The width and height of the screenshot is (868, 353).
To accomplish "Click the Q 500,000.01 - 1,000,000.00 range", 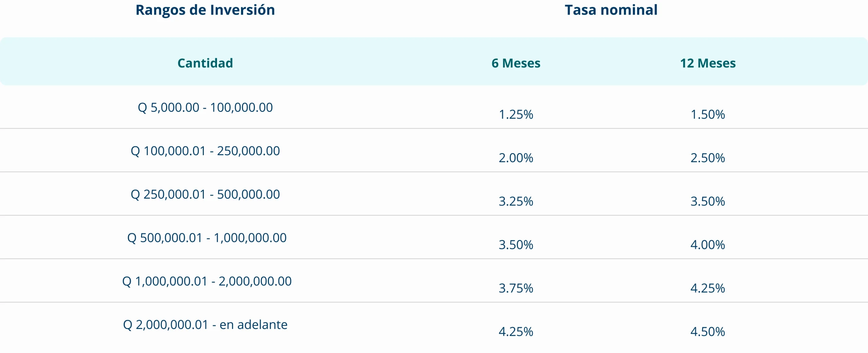I will tap(207, 238).
